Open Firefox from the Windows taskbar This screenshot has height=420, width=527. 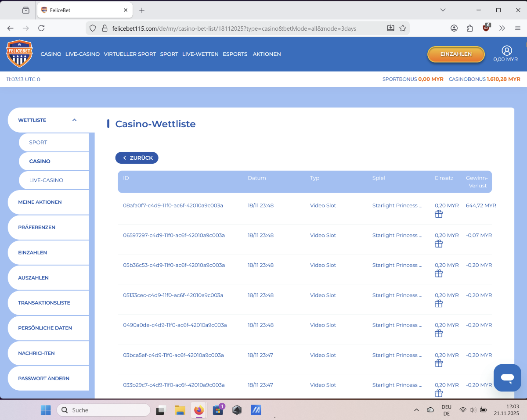point(199,410)
